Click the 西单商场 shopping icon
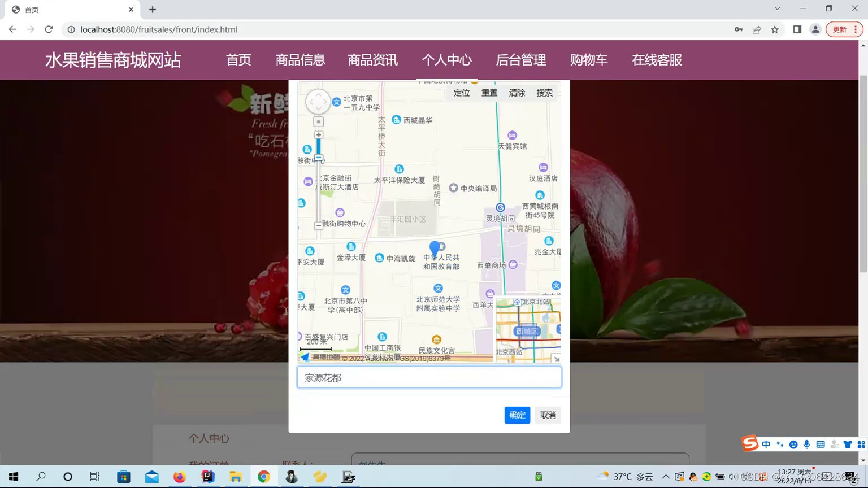 pyautogui.click(x=513, y=264)
